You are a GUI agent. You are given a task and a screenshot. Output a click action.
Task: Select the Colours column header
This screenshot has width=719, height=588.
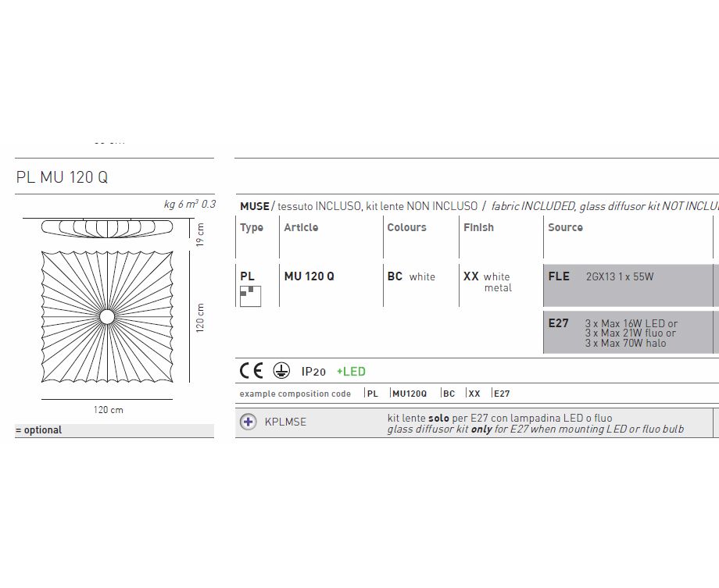point(406,227)
